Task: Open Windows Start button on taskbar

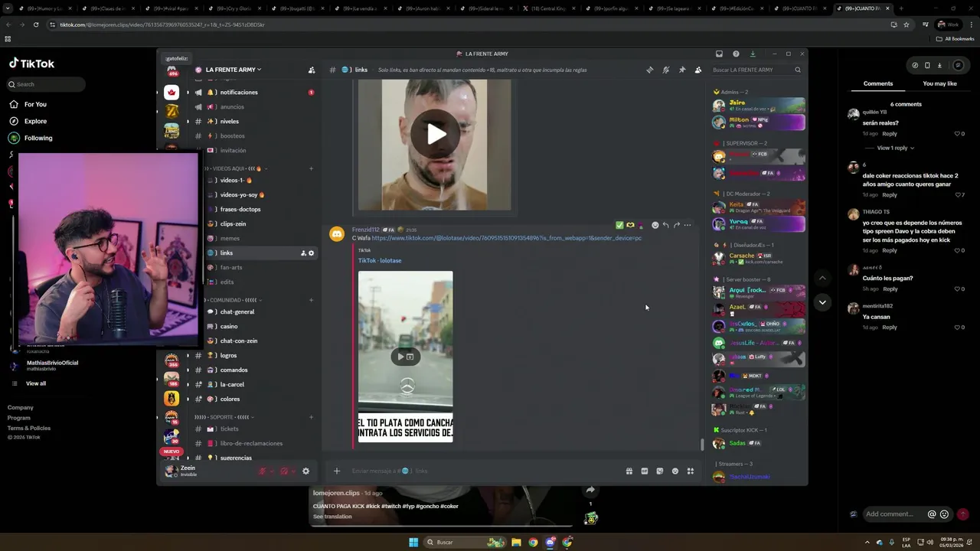Action: 413,542
